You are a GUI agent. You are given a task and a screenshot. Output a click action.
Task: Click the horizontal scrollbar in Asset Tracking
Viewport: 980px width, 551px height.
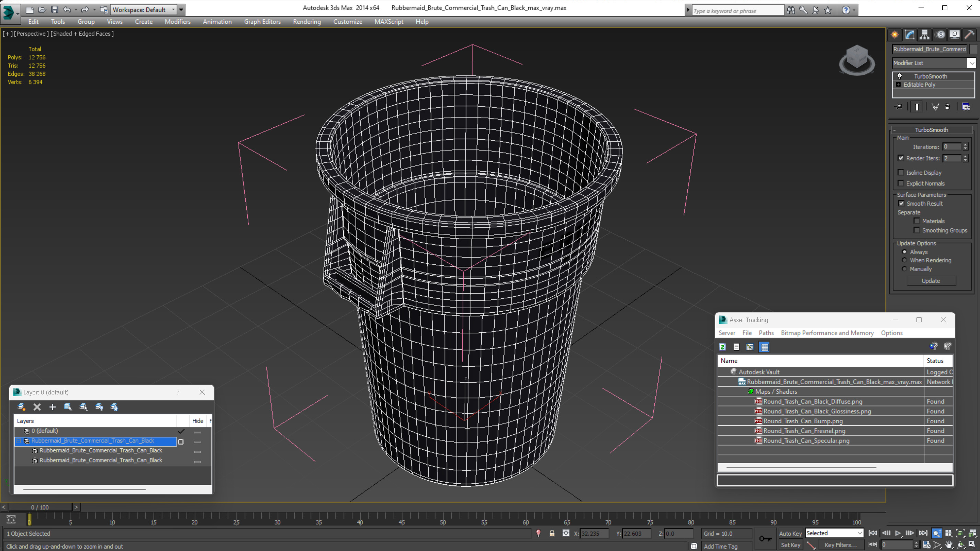click(x=801, y=467)
